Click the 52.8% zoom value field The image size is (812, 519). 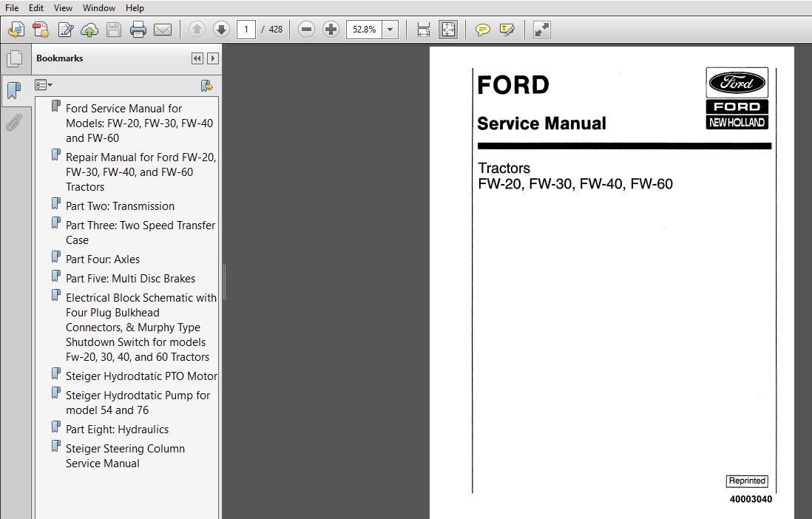coord(364,30)
